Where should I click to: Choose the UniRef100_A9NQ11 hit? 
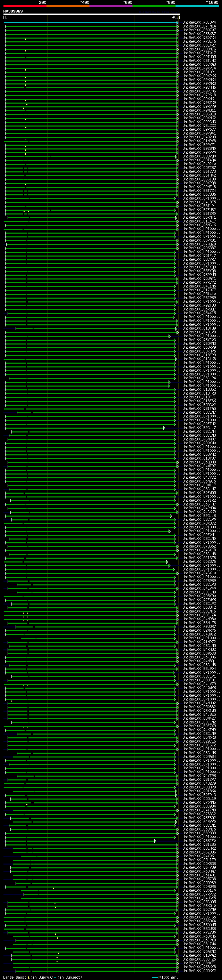point(199,110)
